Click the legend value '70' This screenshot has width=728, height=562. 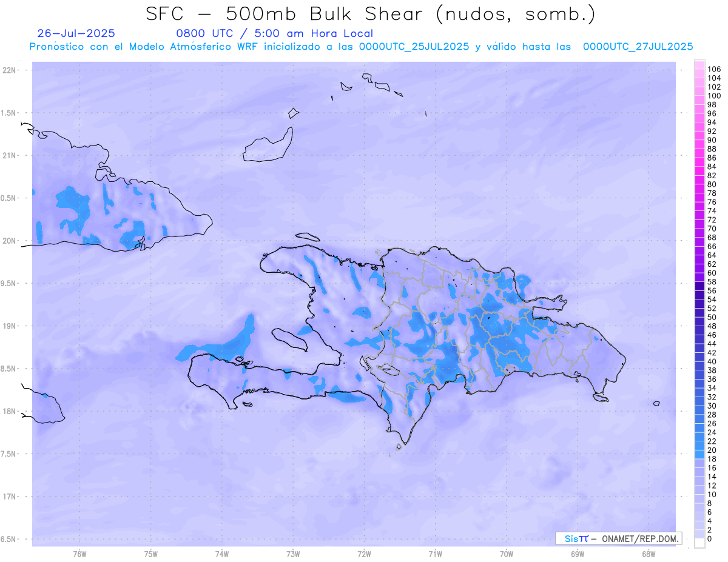[x=712, y=229]
